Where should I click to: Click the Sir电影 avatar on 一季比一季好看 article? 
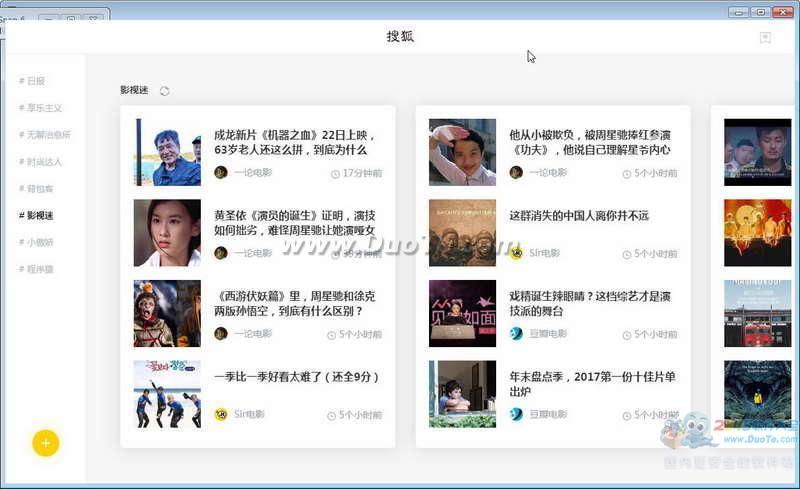[x=221, y=414]
